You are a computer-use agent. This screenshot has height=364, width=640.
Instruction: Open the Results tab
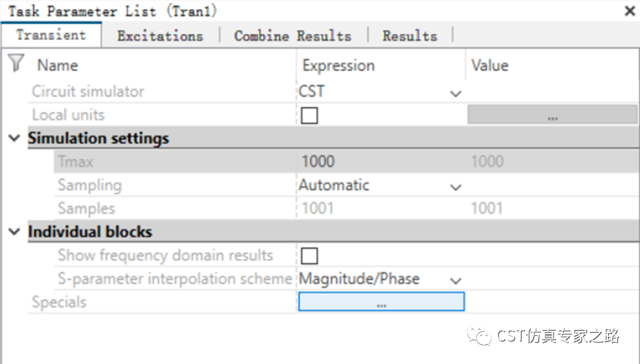pyautogui.click(x=409, y=36)
